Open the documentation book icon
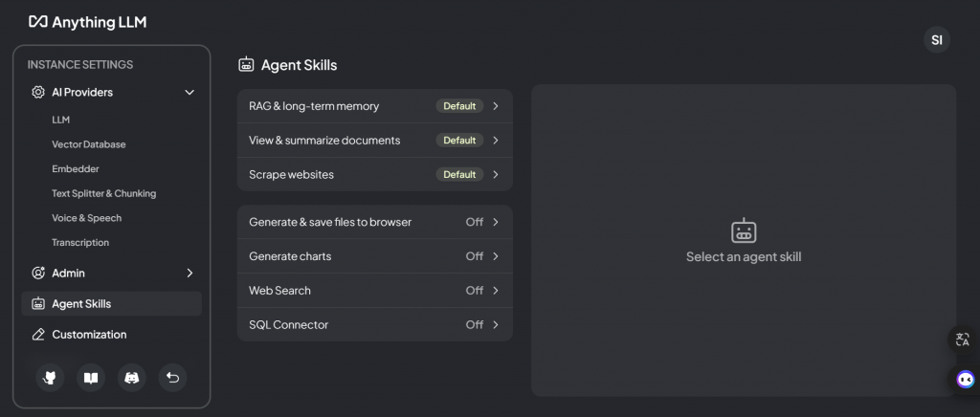The height and width of the screenshot is (417, 980). pos(91,378)
